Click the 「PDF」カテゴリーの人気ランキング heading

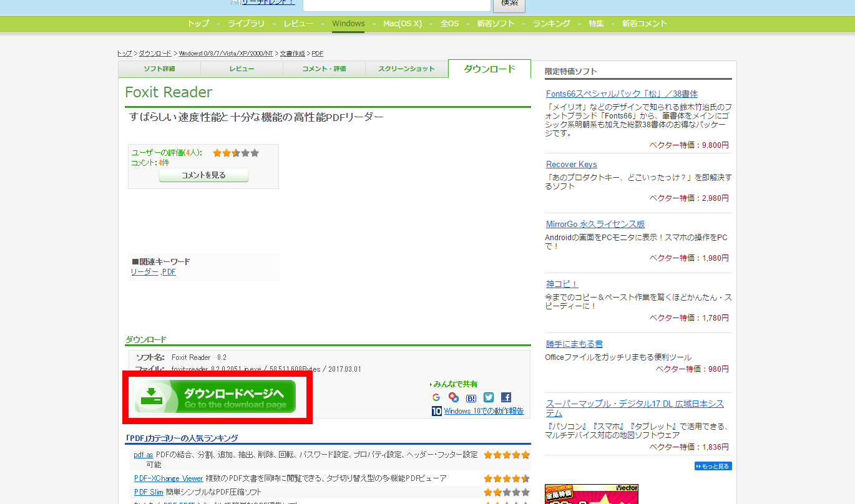point(182,438)
